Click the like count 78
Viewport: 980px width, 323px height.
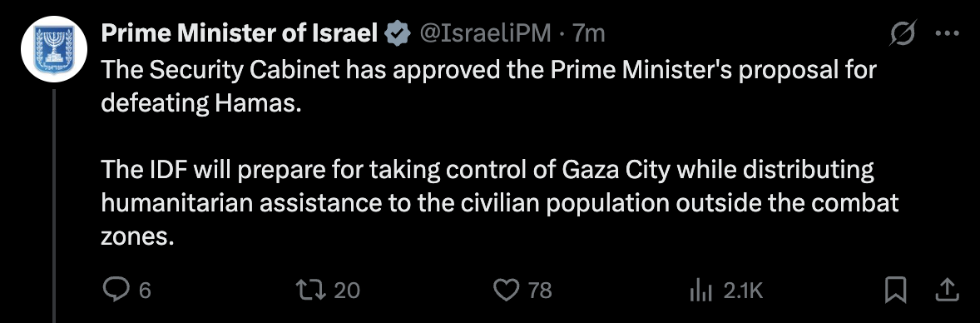coord(540,290)
